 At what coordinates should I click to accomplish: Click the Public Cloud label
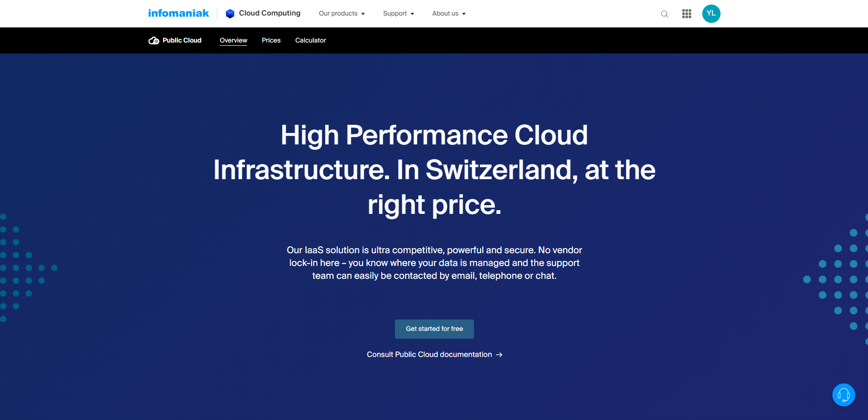coord(182,40)
